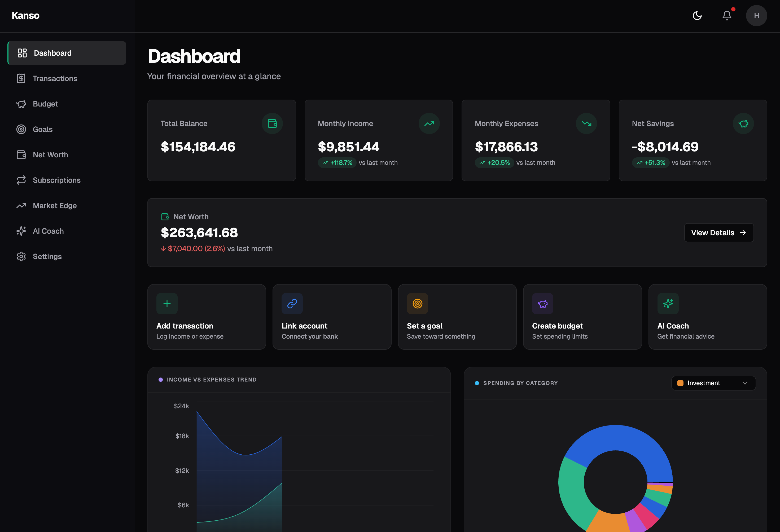Toggle the Spending by Category legend dot

point(477,383)
